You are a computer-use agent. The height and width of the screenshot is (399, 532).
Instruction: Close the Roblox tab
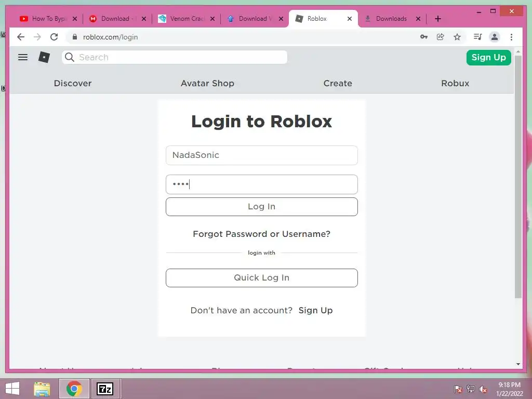350,19
